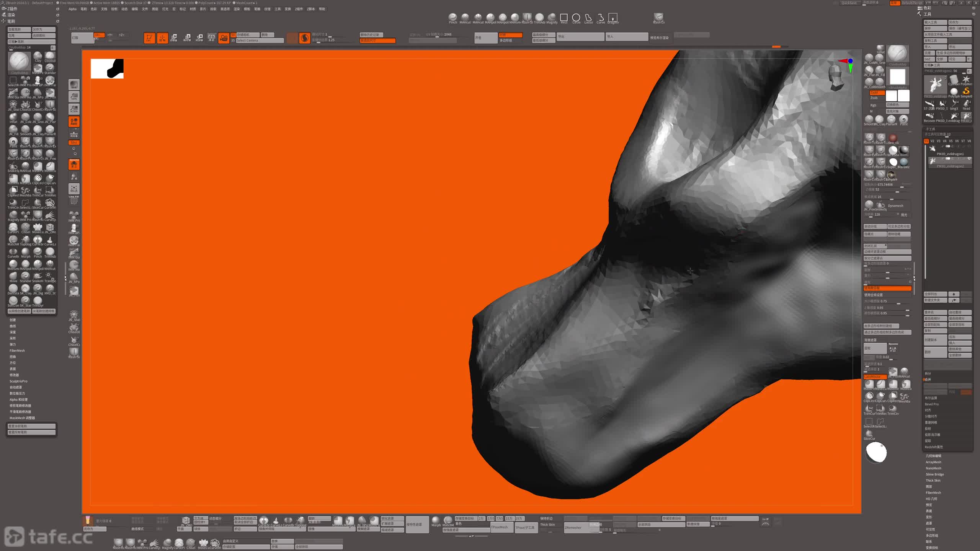Choose the Circle stroke type
The width and height of the screenshot is (980, 551).
coord(576,18)
